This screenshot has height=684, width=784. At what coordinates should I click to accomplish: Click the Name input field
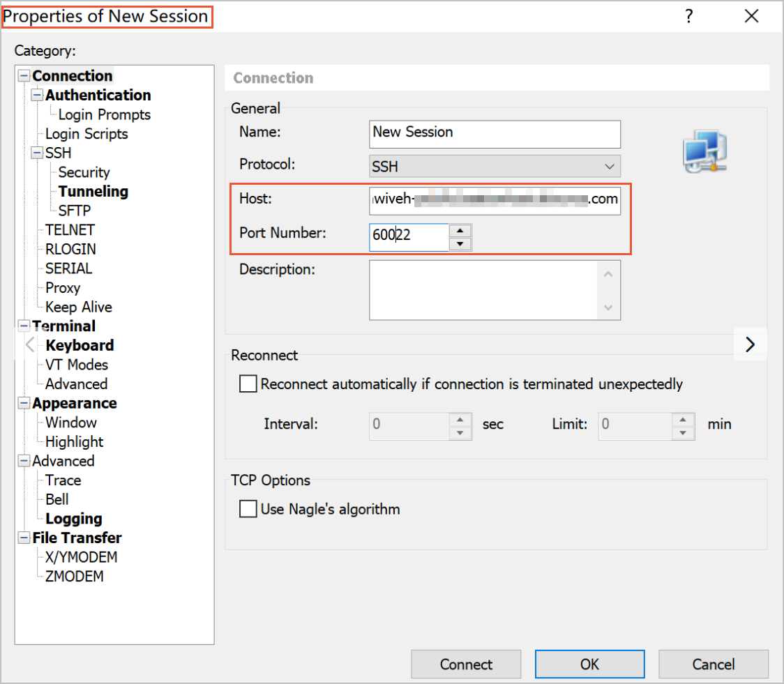pos(495,134)
